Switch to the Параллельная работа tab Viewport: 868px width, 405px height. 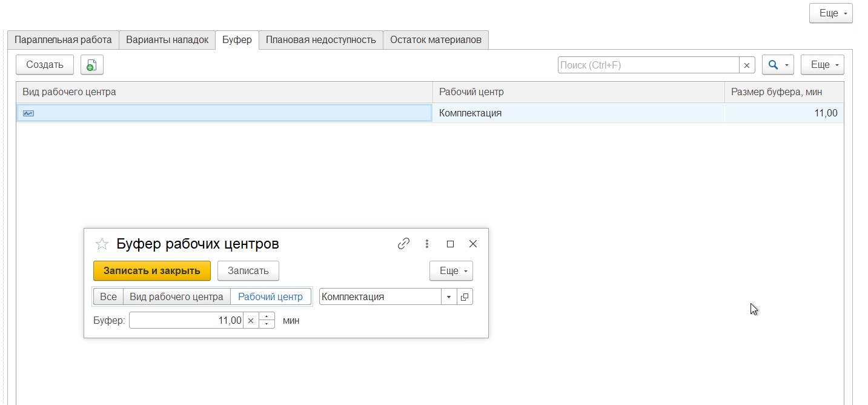tap(63, 40)
